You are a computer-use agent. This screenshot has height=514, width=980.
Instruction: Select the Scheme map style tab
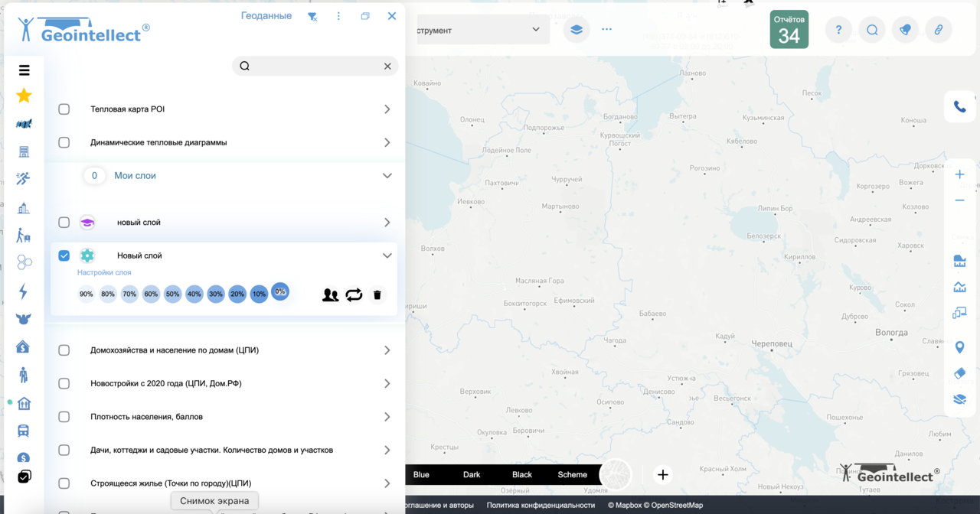[x=572, y=474]
